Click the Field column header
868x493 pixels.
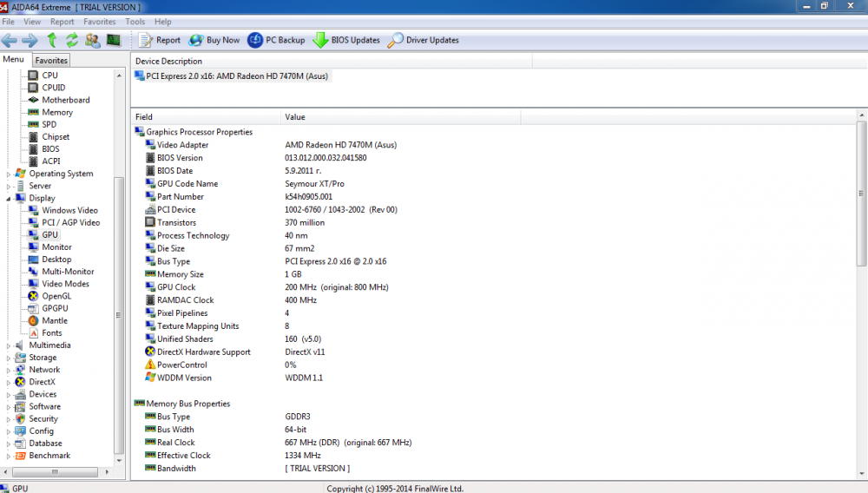206,117
